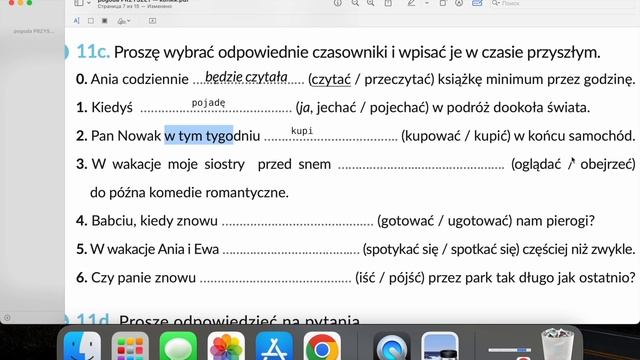Screen dimensions: 640x360
Task: Click the text (iść / pójść)
Action: [x=390, y=278]
